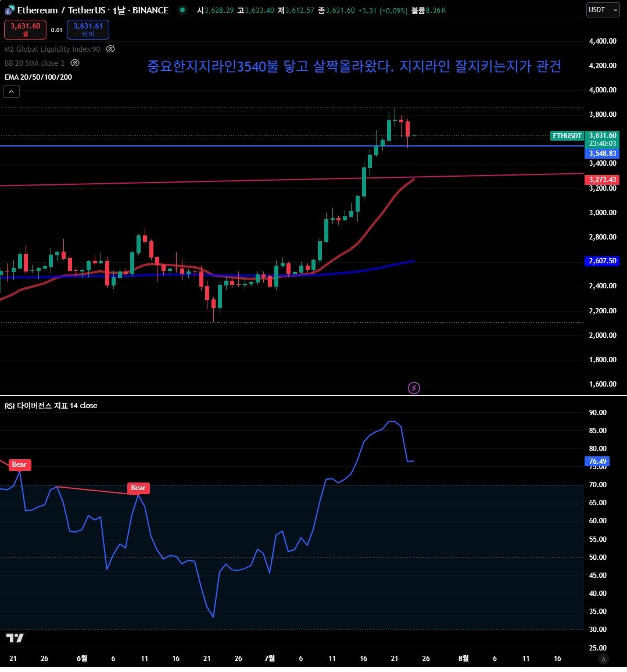The width and height of the screenshot is (627, 672).
Task: Open the USDT currency dropdown
Action: [603, 10]
